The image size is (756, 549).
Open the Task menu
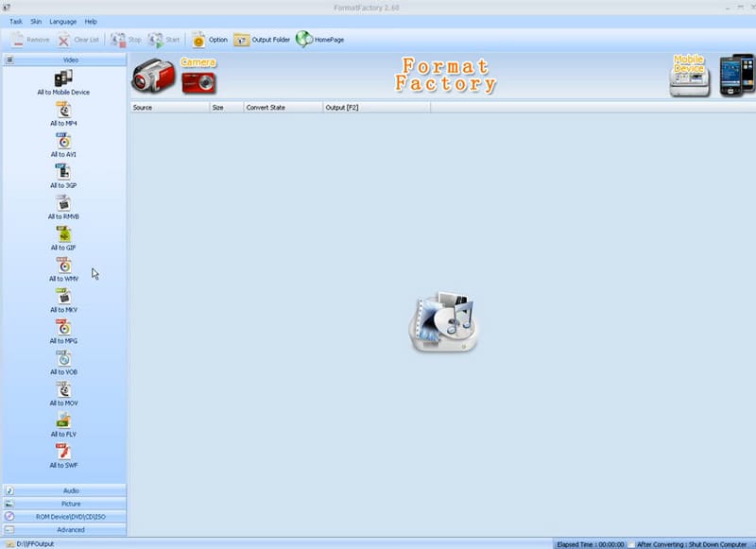[x=16, y=21]
